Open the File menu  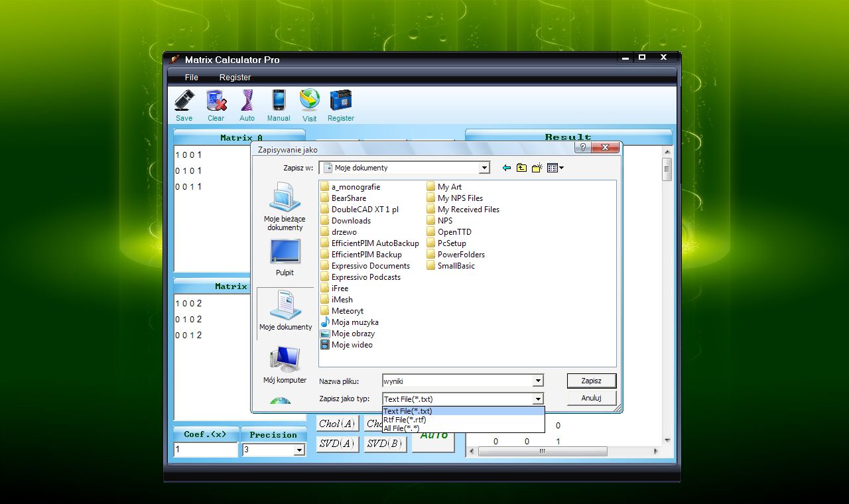[x=192, y=78]
